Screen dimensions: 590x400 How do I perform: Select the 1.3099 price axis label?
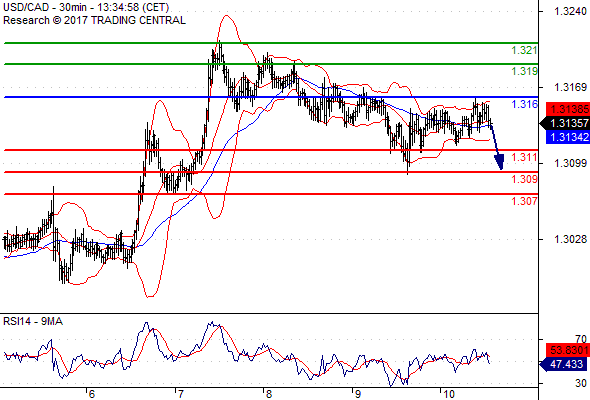coord(570,163)
